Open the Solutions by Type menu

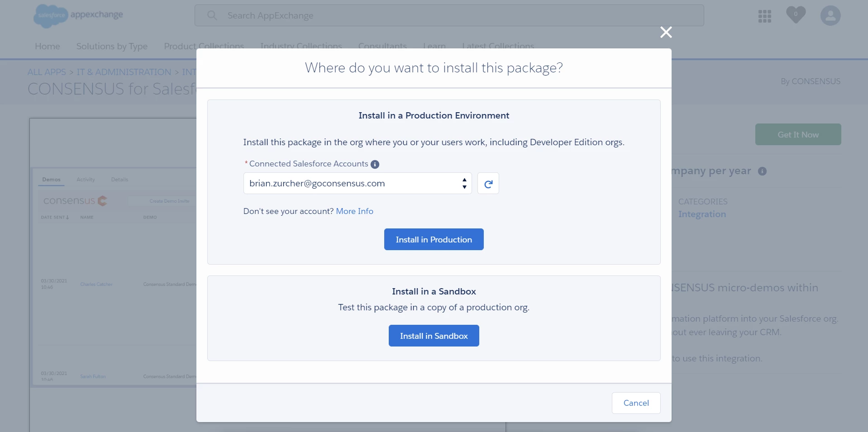(112, 46)
